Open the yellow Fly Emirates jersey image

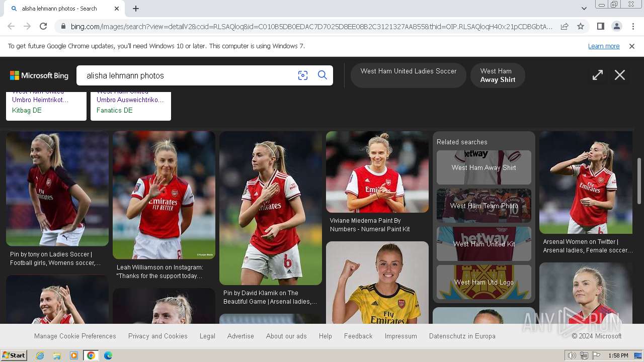click(377, 283)
